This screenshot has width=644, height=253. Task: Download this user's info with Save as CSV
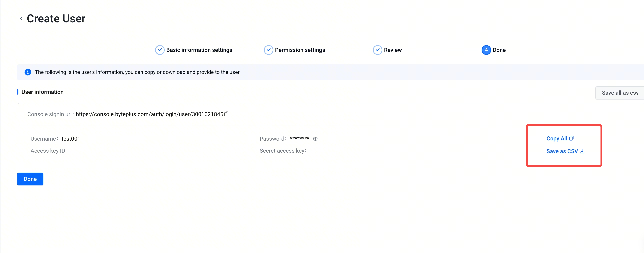tap(565, 151)
